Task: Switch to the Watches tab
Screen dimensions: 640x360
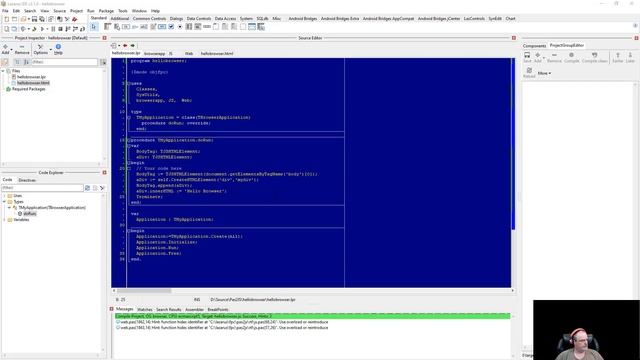Action: pyautogui.click(x=144, y=310)
